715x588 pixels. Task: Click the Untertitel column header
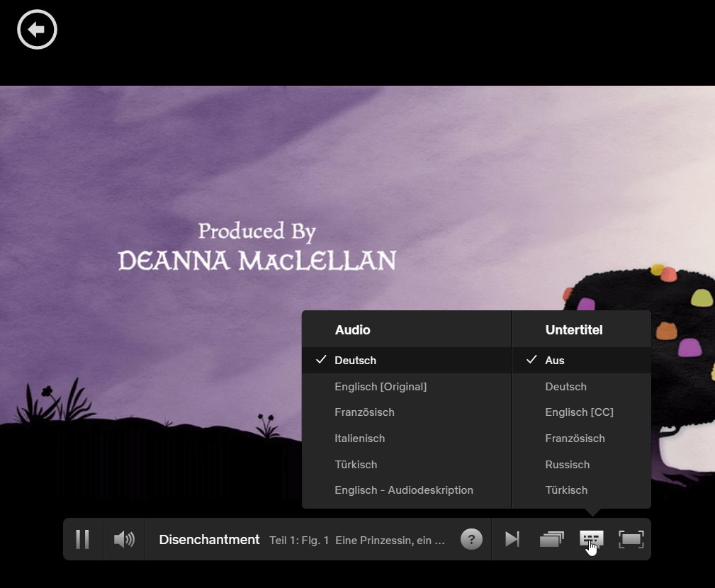point(574,330)
